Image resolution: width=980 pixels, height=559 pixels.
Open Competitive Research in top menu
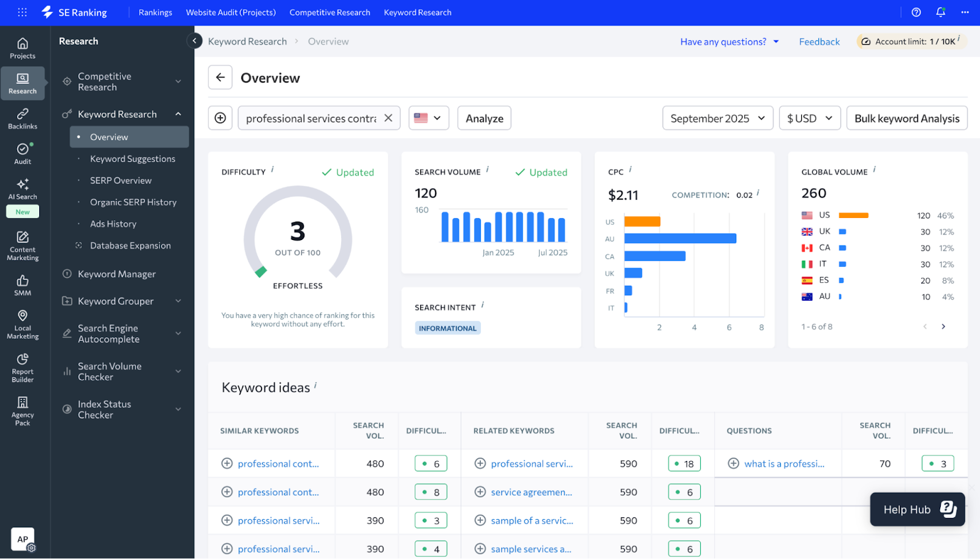pyautogui.click(x=330, y=12)
